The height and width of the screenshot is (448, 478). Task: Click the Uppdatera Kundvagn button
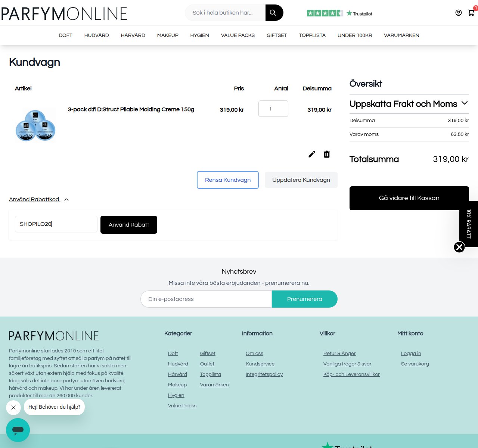tap(301, 180)
